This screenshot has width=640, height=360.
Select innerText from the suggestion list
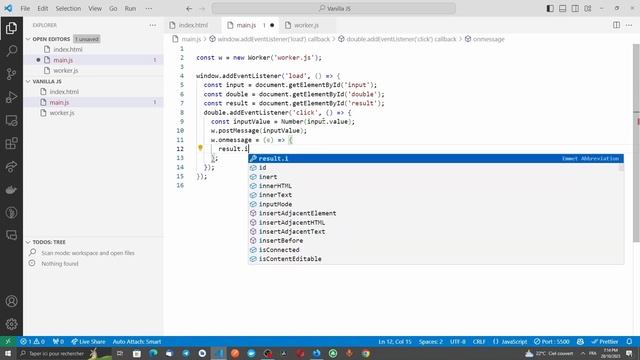tap(436, 195)
